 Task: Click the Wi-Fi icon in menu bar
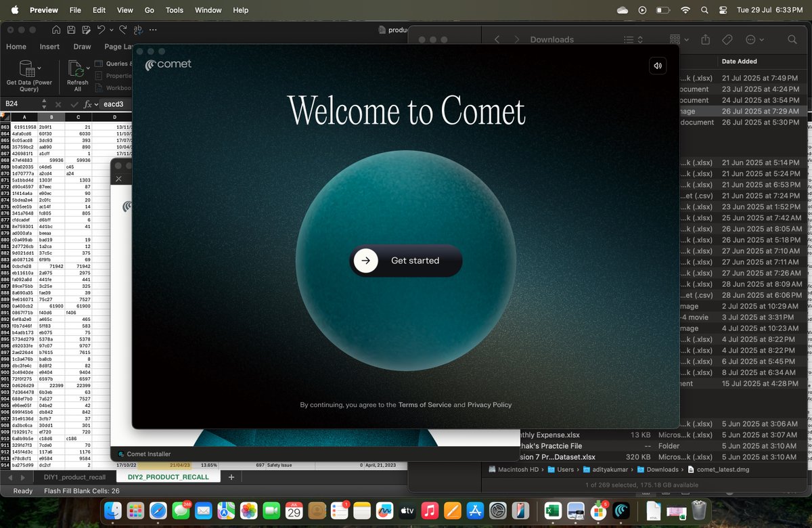coord(685,10)
